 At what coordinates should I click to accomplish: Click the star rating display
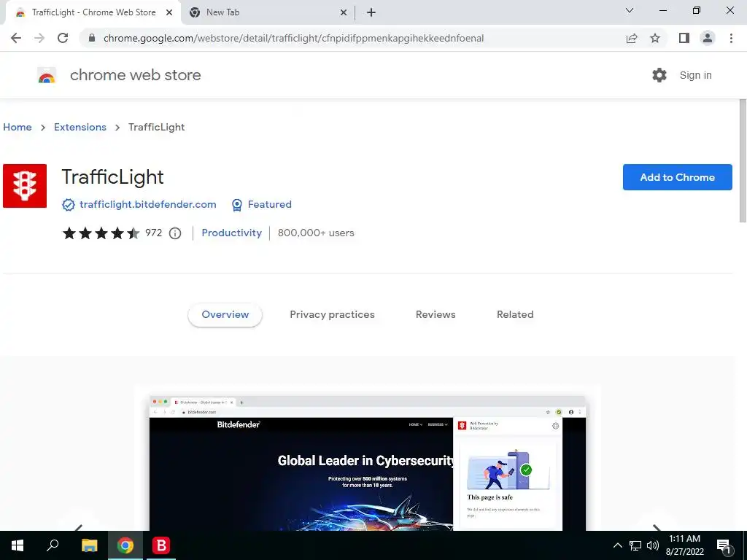point(101,233)
